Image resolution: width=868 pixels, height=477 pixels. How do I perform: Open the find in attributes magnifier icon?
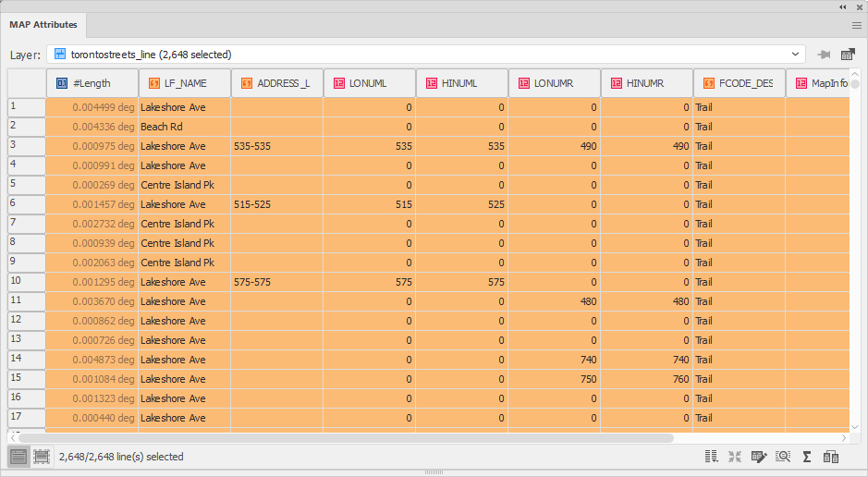click(783, 457)
